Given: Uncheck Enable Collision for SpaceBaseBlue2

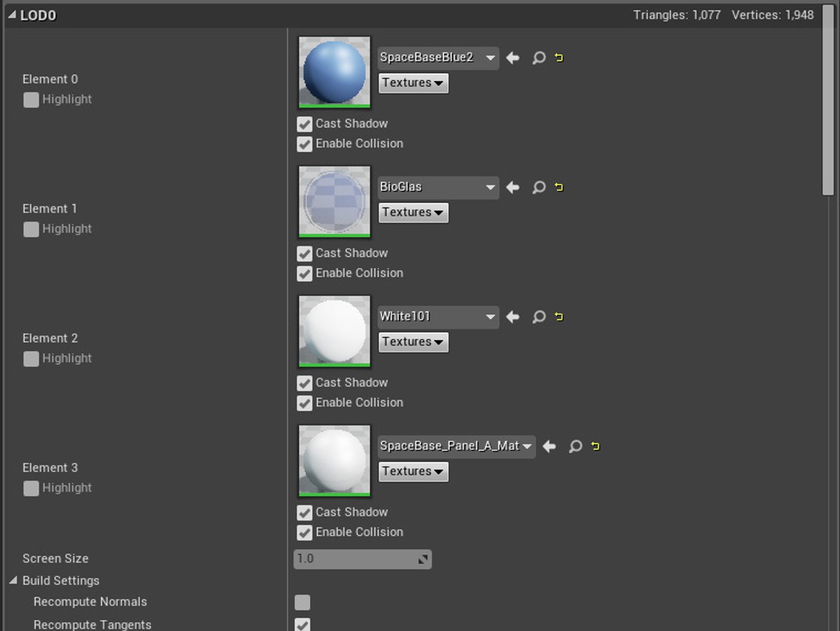Looking at the screenshot, I should [x=304, y=144].
